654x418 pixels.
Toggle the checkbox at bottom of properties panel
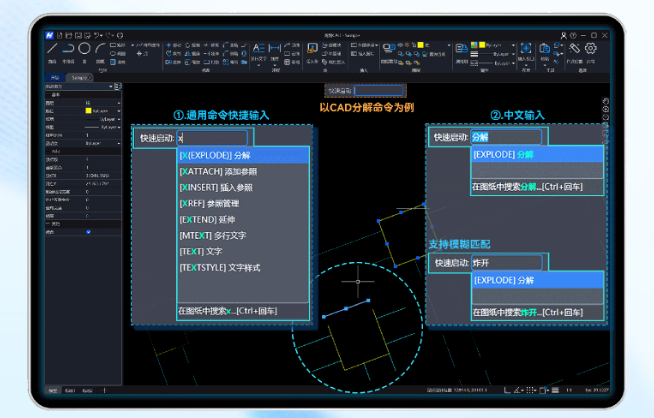click(88, 231)
